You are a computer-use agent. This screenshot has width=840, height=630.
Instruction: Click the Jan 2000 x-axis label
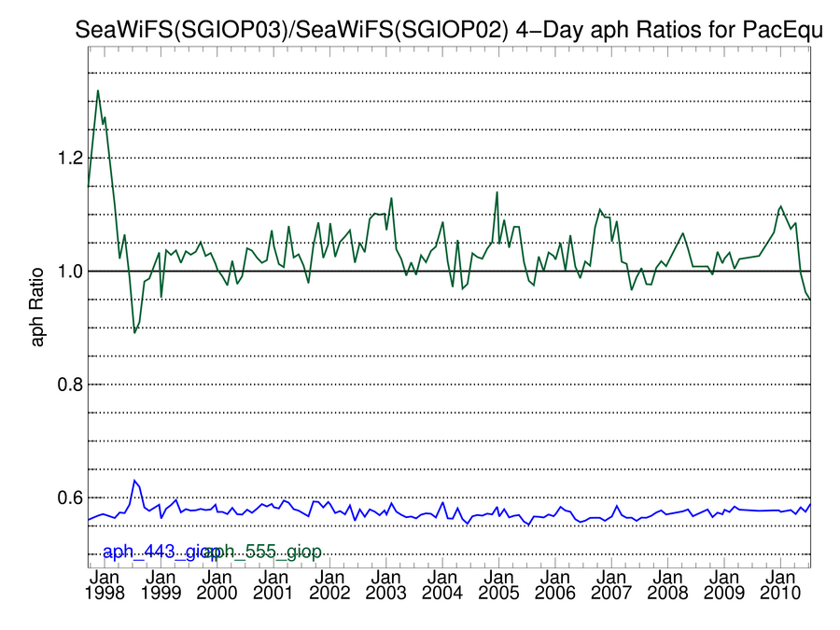pyautogui.click(x=217, y=585)
